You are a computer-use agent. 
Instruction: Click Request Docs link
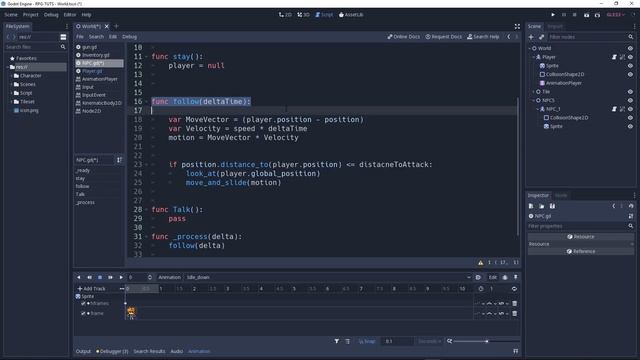(443, 37)
